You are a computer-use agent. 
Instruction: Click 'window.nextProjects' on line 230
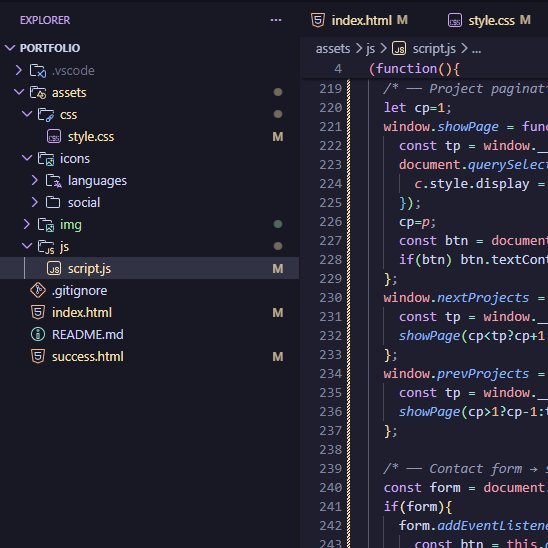coord(456,297)
